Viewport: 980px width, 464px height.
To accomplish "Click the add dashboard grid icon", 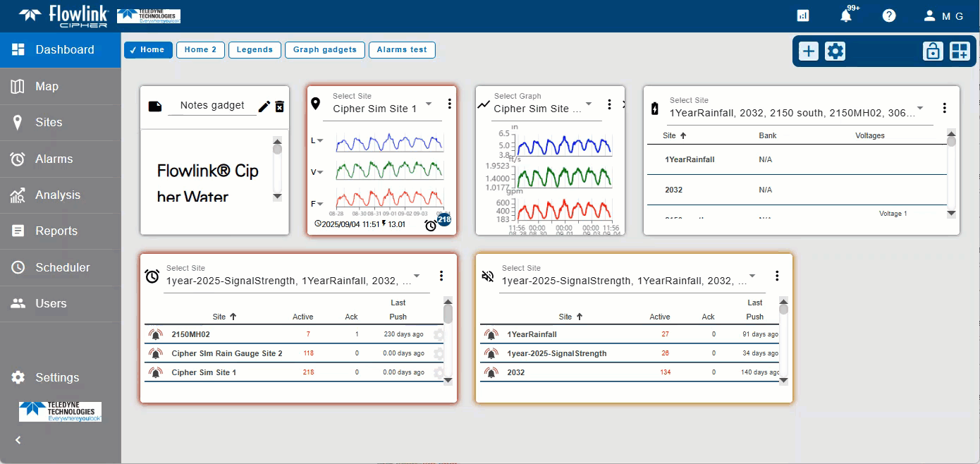I will click(960, 51).
